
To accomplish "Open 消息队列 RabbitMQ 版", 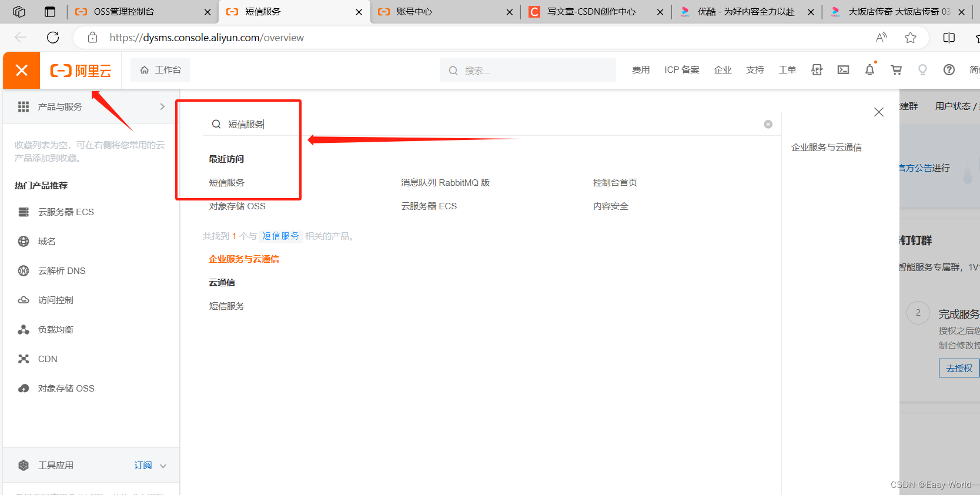I will pyautogui.click(x=445, y=182).
